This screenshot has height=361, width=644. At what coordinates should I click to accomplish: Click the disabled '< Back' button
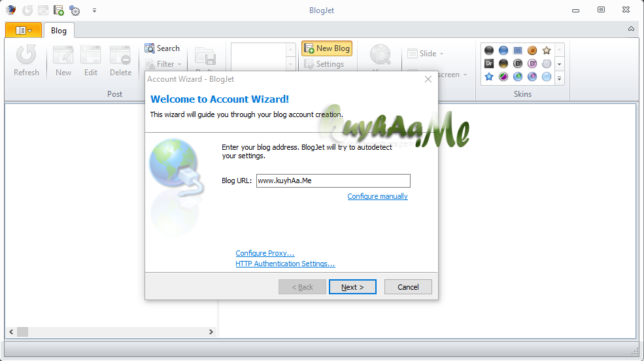coord(302,287)
